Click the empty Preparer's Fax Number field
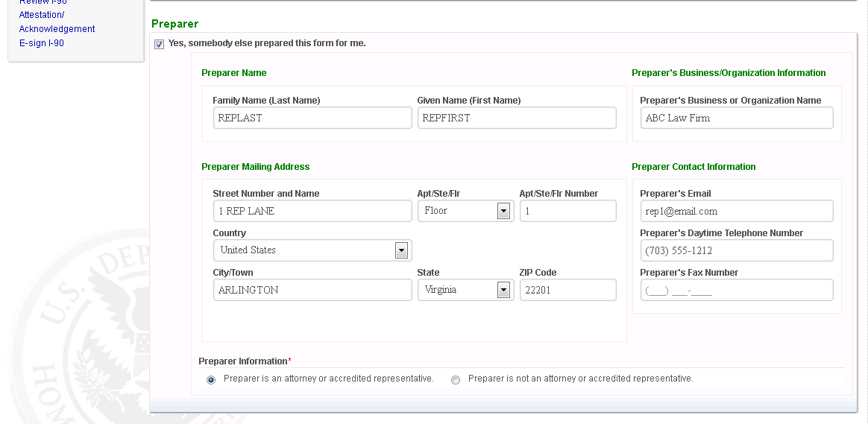This screenshot has width=868, height=424. [x=736, y=290]
